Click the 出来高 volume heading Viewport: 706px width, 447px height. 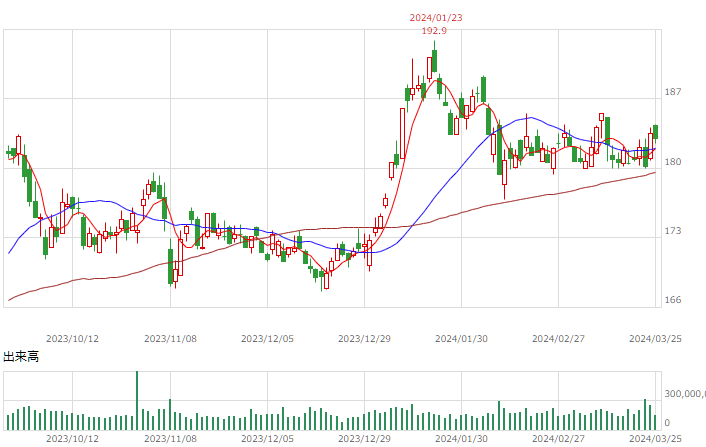21,357
